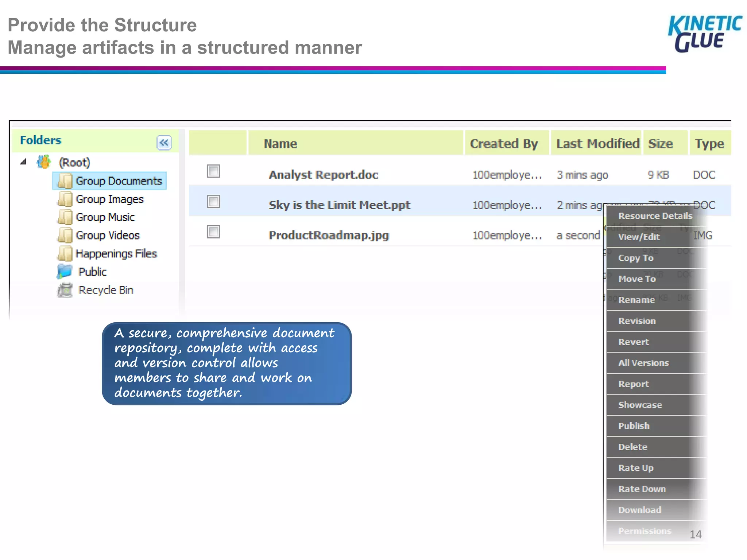Open the Group Videos folder label
This screenshot has width=747, height=560.
point(108,236)
